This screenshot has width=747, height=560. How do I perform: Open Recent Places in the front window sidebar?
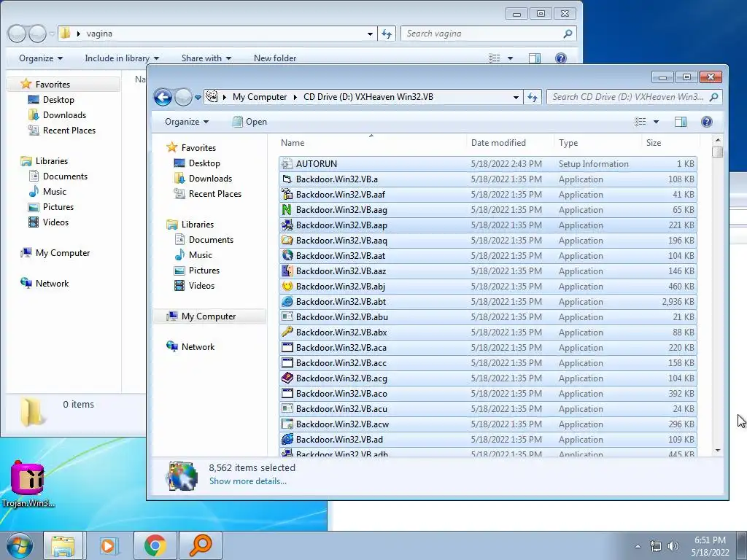pos(215,194)
